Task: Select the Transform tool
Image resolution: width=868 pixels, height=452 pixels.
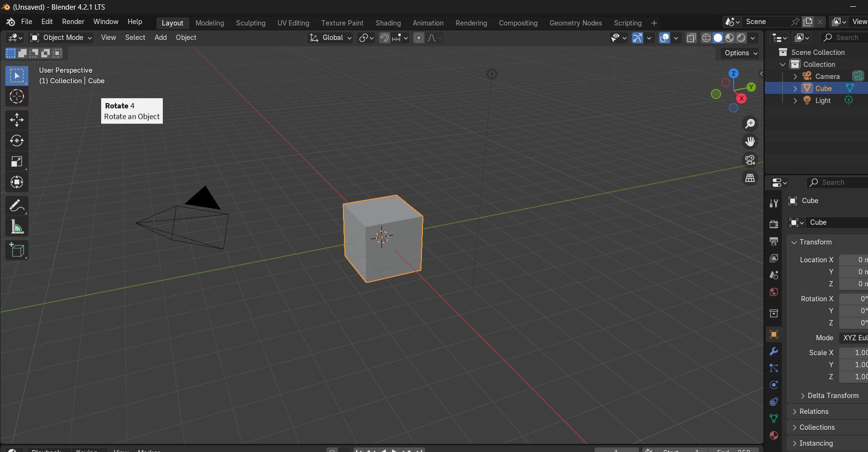Action: click(17, 182)
